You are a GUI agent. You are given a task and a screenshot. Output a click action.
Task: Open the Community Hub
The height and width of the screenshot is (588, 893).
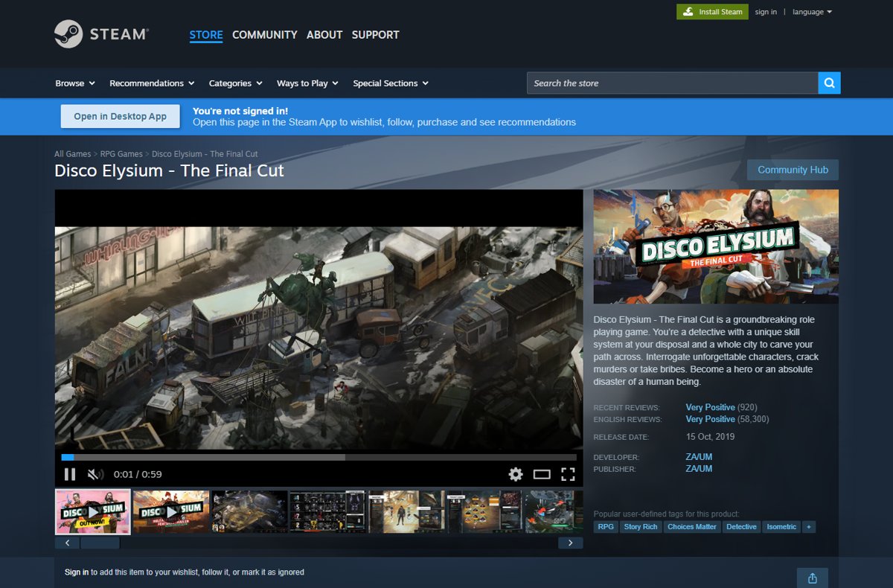click(x=793, y=170)
